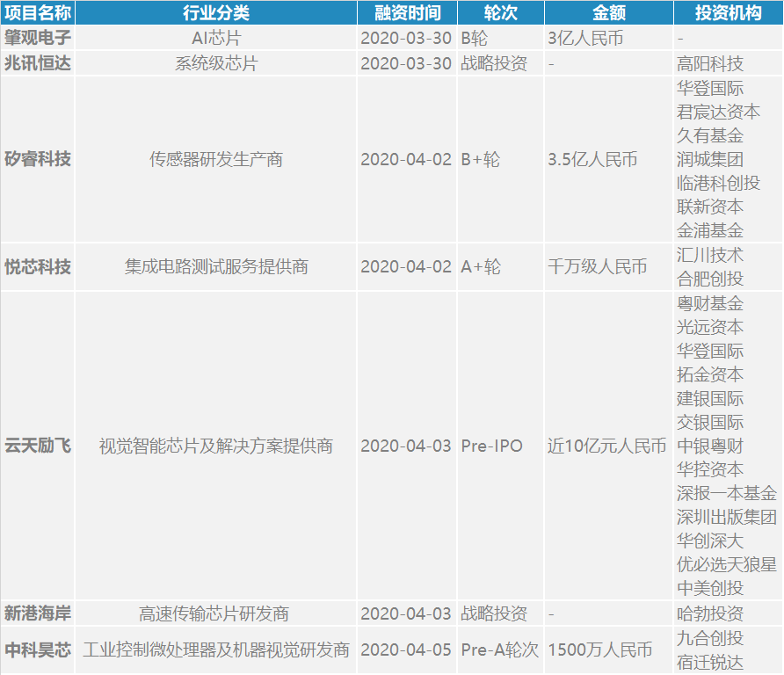Screen dimensions: 784x675
Task: Click the project name 云天励飞
Action: tap(38, 446)
